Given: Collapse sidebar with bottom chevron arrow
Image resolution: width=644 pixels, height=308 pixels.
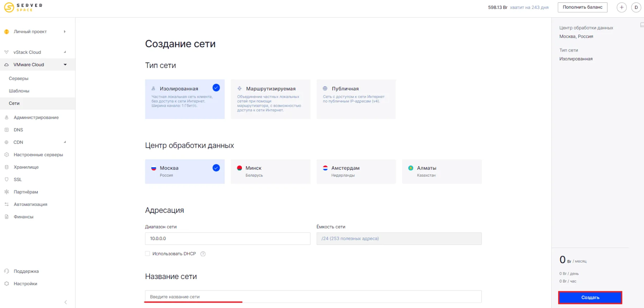Looking at the screenshot, I should [x=65, y=302].
